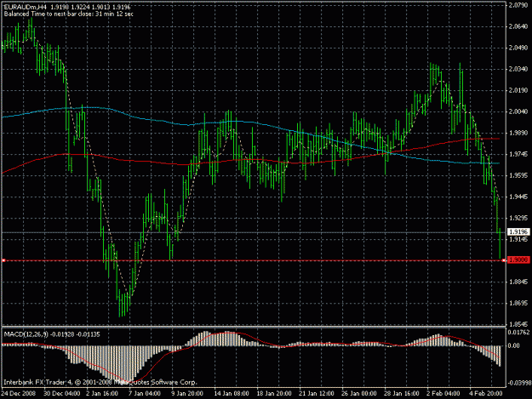Click the 21 Jan 12:00 time axis label

click(x=316, y=394)
